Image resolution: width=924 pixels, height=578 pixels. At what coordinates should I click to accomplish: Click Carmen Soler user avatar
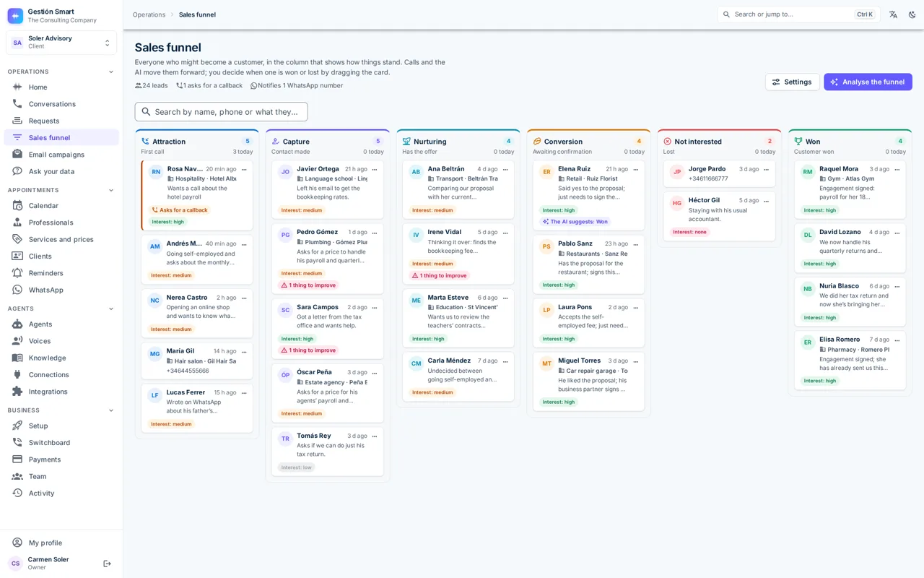point(15,564)
